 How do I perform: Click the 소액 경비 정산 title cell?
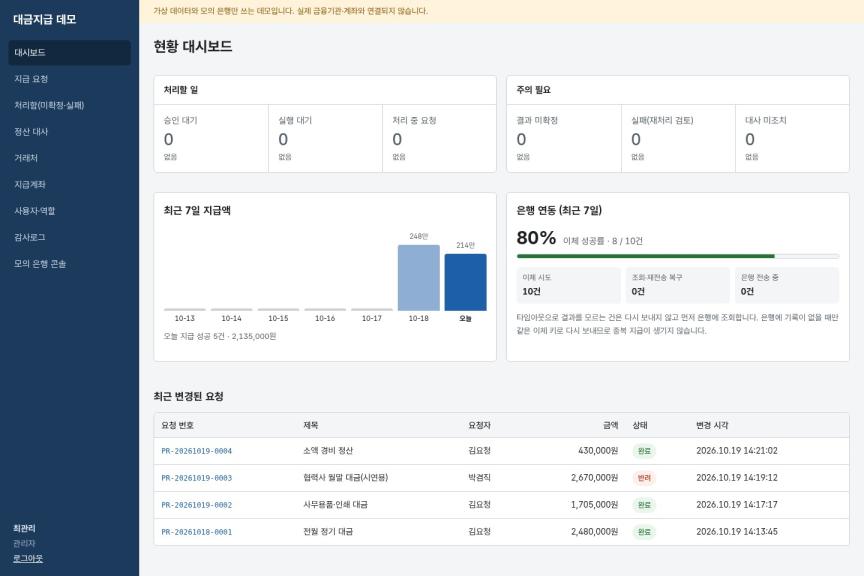pos(328,451)
